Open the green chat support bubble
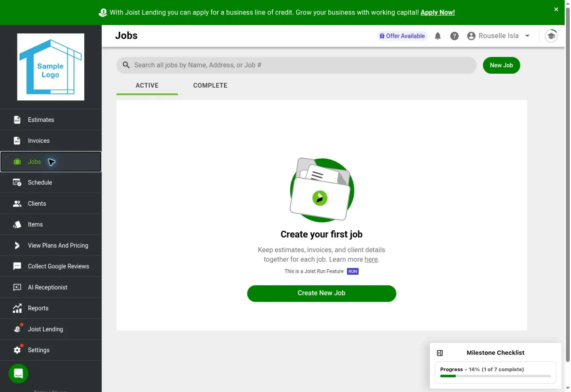This screenshot has width=571, height=392. coord(18,373)
